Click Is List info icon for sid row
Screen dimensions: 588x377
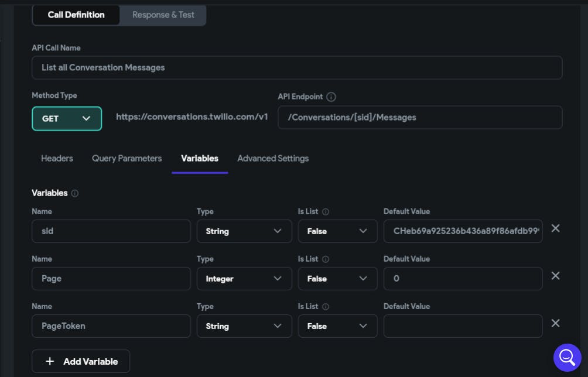(x=326, y=211)
